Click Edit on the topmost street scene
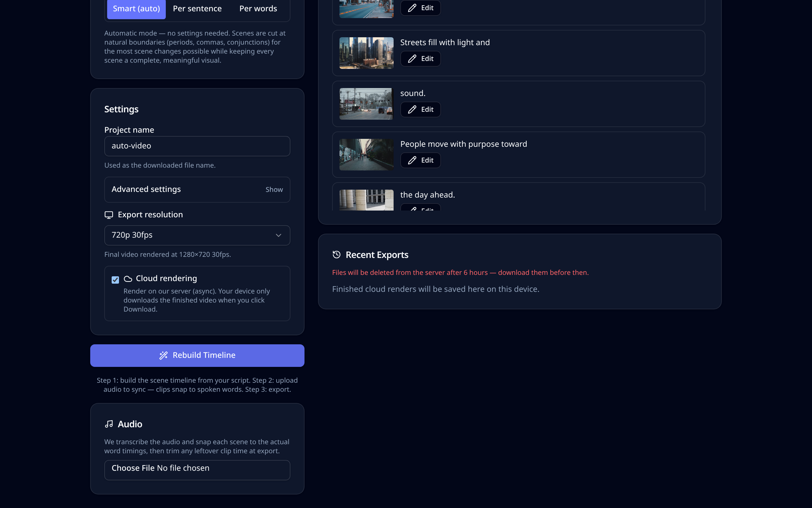 (x=420, y=8)
